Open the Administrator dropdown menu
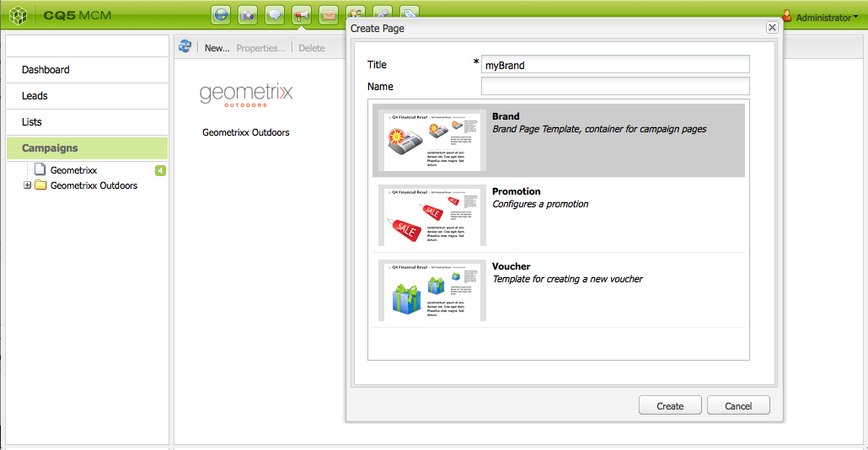This screenshot has width=868, height=450. pos(827,18)
